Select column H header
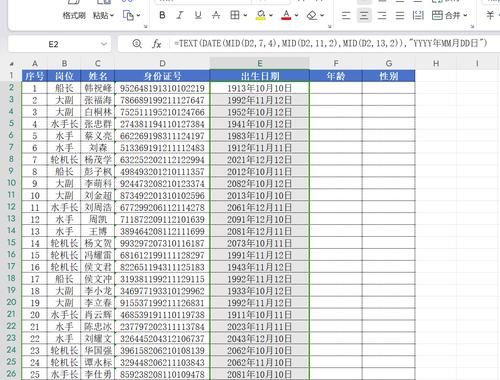This screenshot has height=380, width=500. coord(436,63)
